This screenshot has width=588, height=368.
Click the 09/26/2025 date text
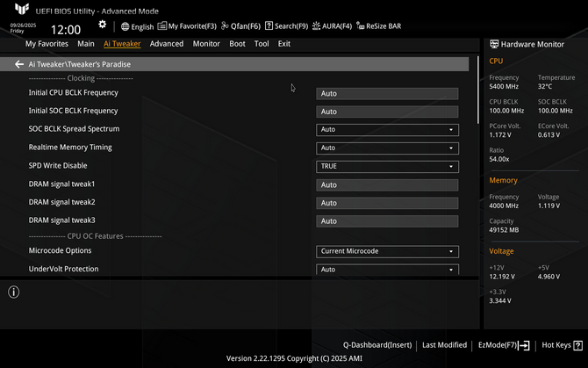click(x=23, y=25)
